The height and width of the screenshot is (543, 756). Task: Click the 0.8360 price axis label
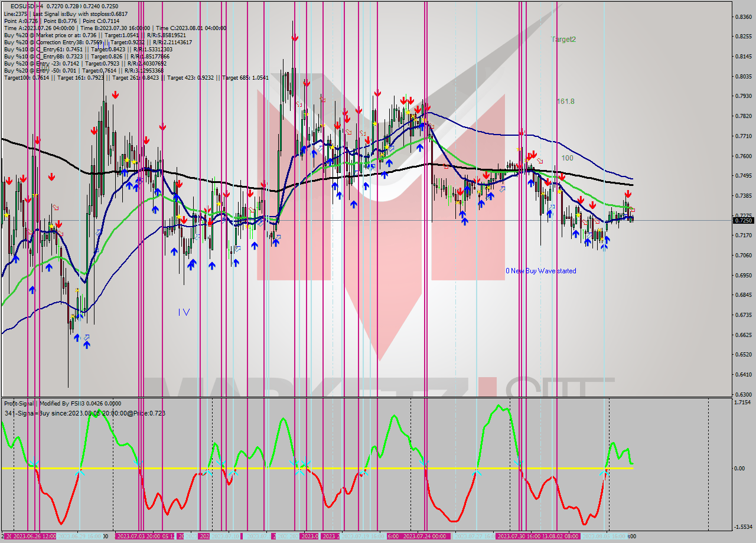[x=743, y=17]
